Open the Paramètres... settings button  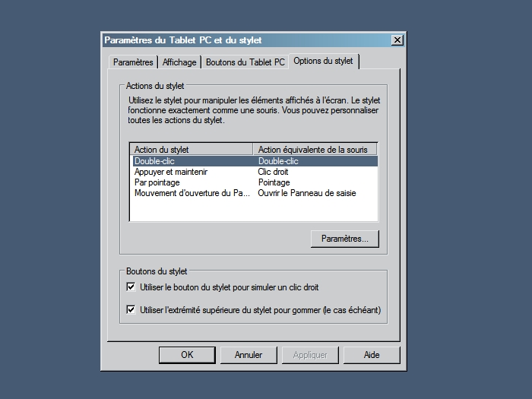tap(345, 239)
